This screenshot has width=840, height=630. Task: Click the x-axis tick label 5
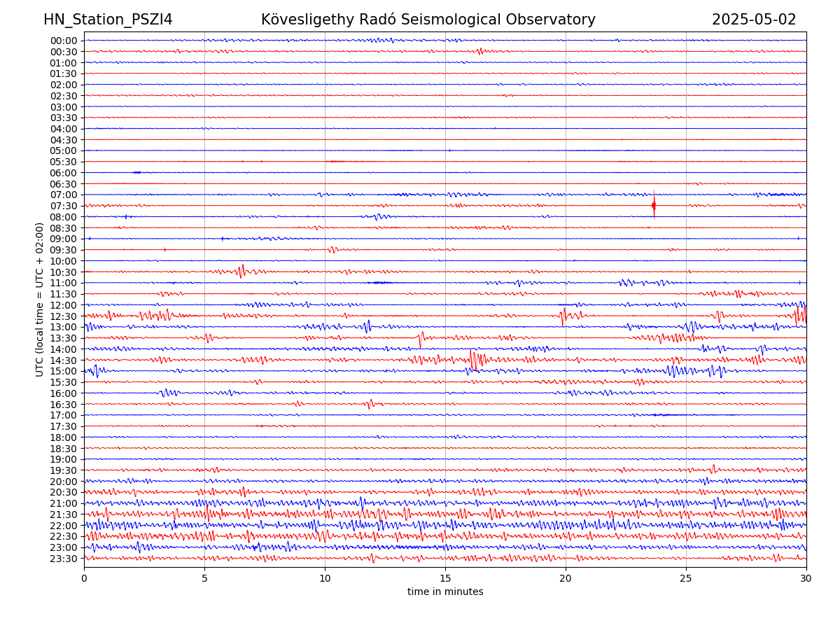[x=204, y=579]
